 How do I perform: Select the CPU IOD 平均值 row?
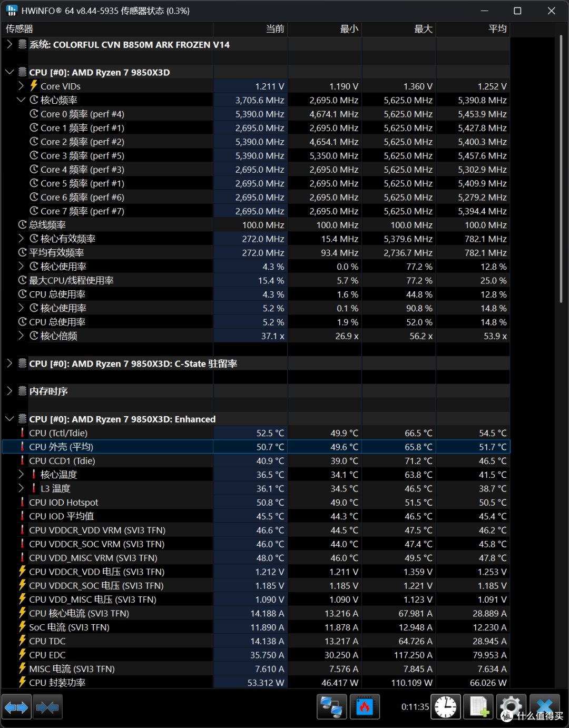tap(256, 516)
